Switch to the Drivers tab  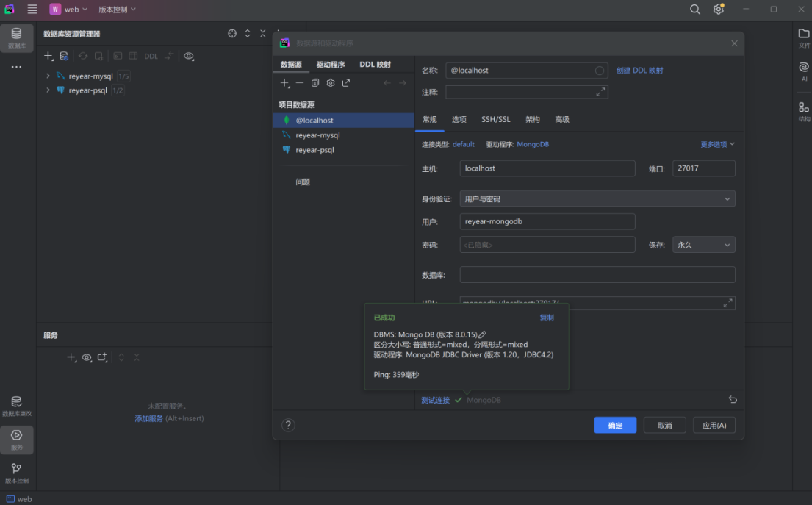coord(331,65)
